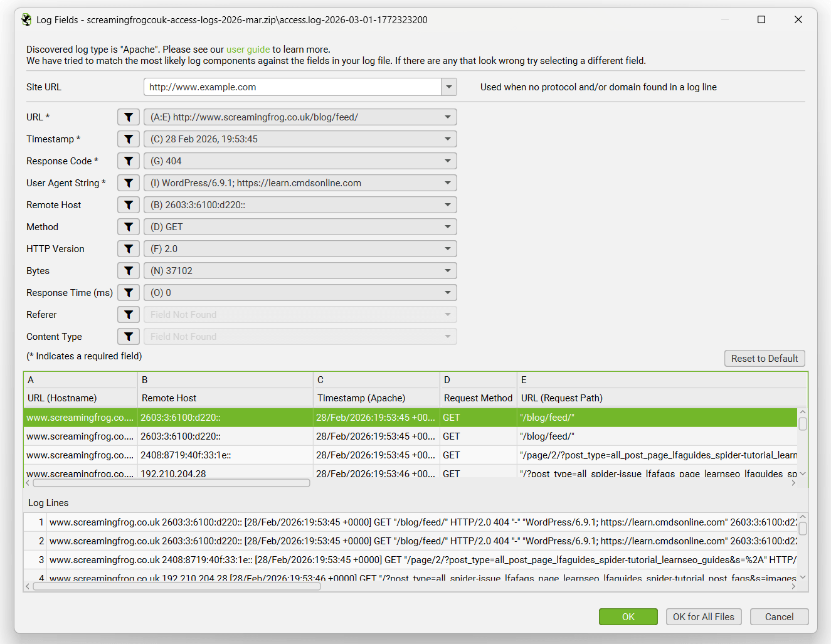
Task: Select log line number 1
Action: tap(410, 522)
